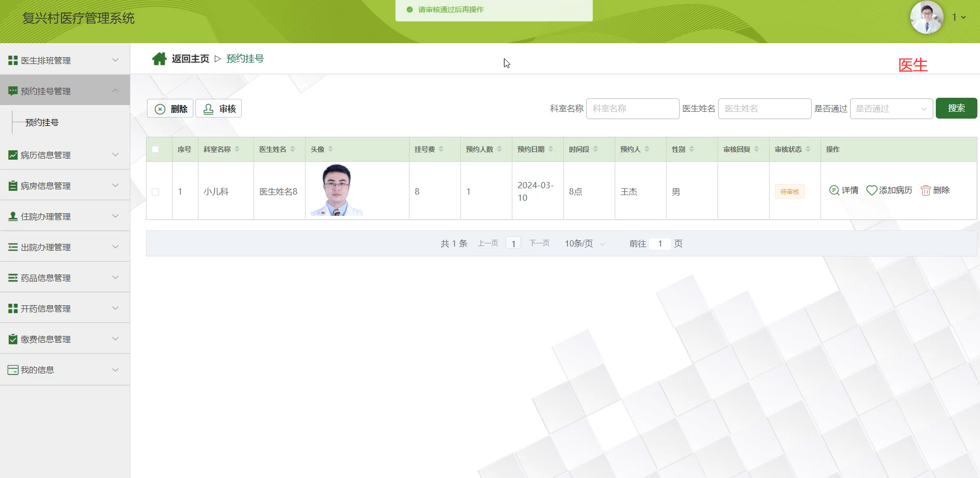Go to 下一页 in pagination

point(539,243)
